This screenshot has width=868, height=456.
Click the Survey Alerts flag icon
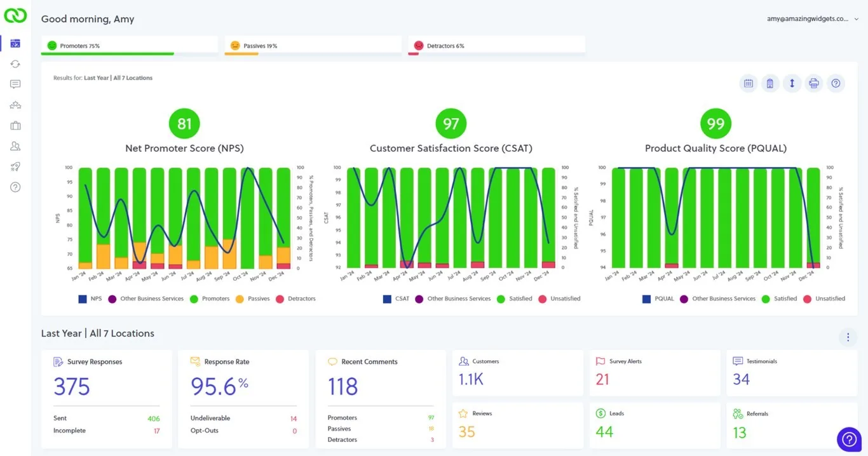(x=600, y=361)
